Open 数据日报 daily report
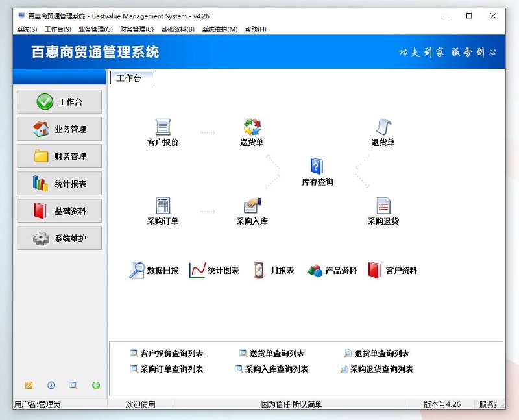 tap(154, 271)
